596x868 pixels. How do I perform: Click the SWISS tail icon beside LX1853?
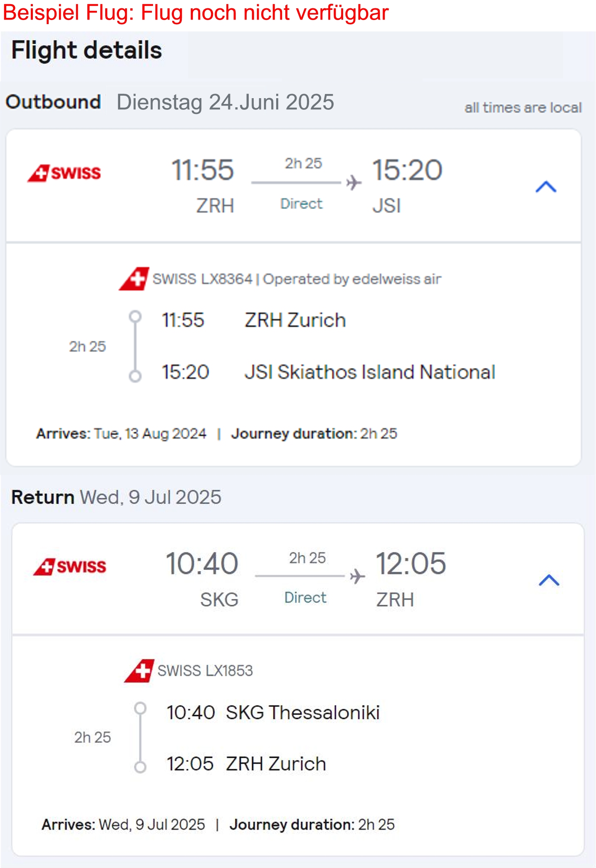pos(139,670)
